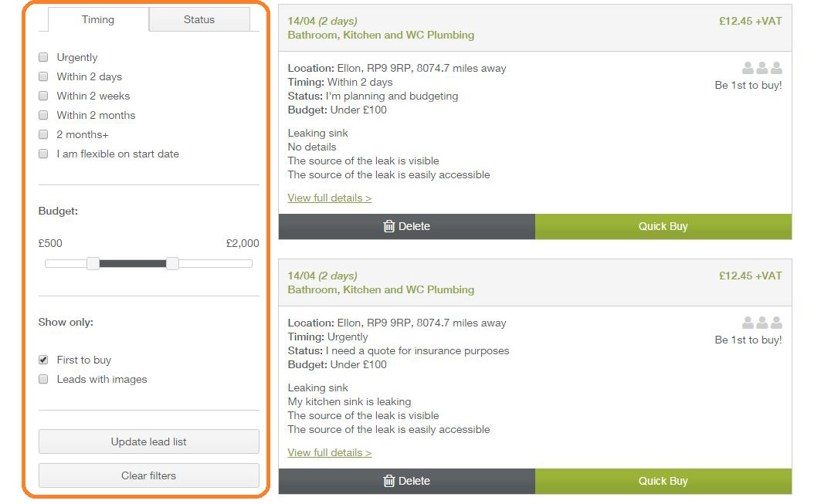Image resolution: width=838 pixels, height=504 pixels.
Task: Click the right budget slider handle
Action: coord(172,263)
